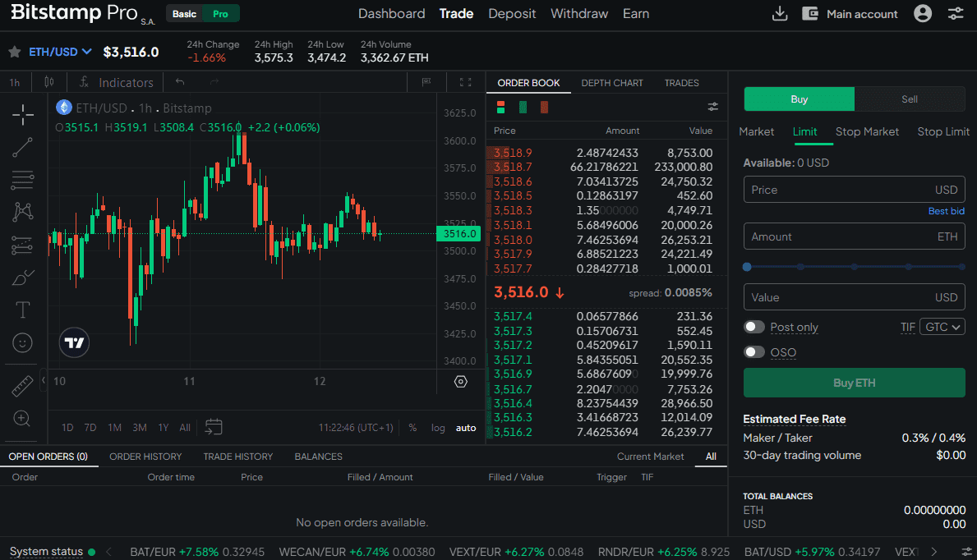Open the Order History tab
This screenshot has height=560, width=977.
[x=145, y=457]
